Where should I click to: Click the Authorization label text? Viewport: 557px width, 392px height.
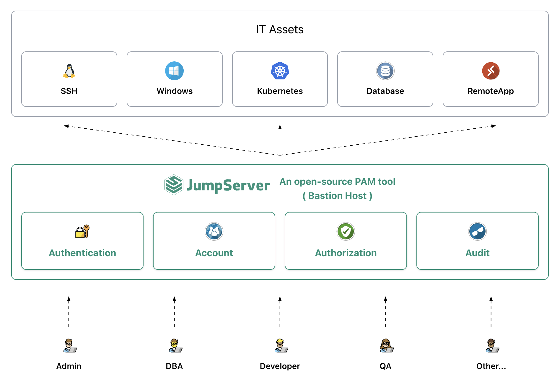[x=346, y=253]
